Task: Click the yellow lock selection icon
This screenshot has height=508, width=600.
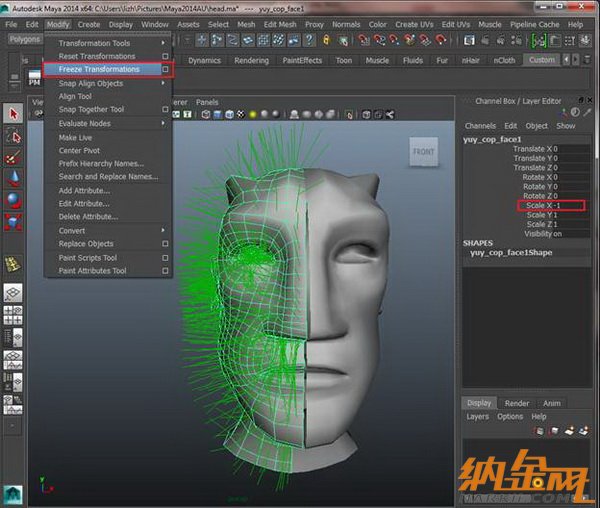Action: [x=326, y=40]
